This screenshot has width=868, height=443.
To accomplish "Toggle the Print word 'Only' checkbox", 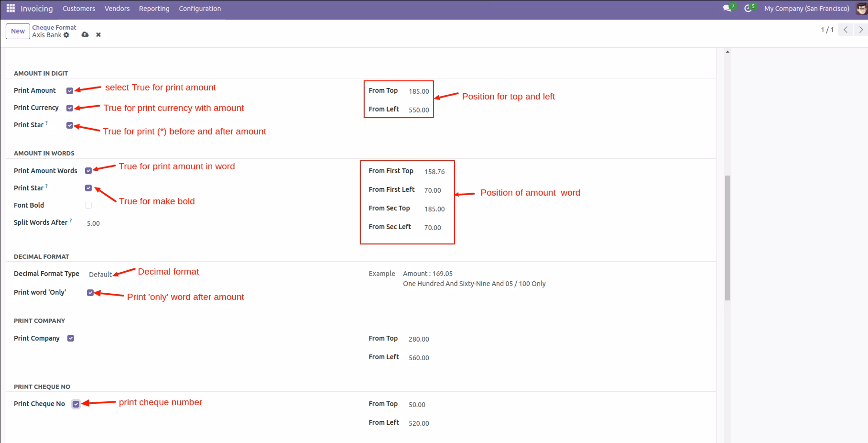I will (x=90, y=293).
